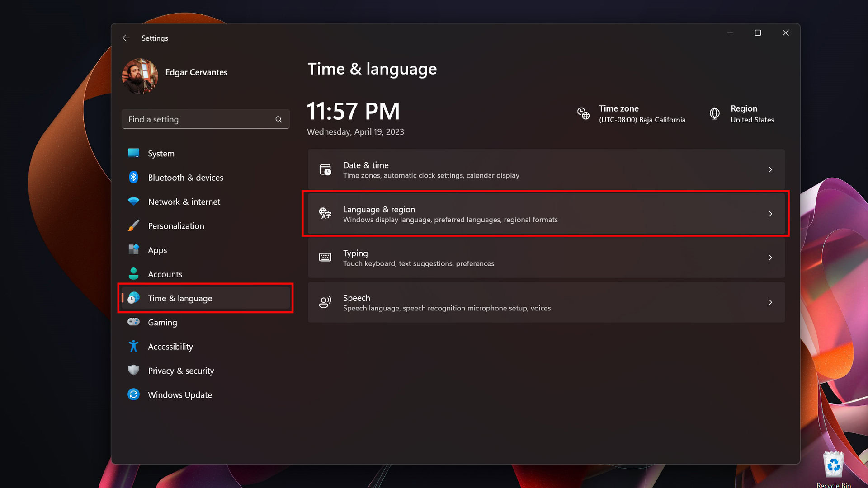Image resolution: width=868 pixels, height=488 pixels.
Task: Go to Apps in the sidebar
Action: [x=157, y=250]
